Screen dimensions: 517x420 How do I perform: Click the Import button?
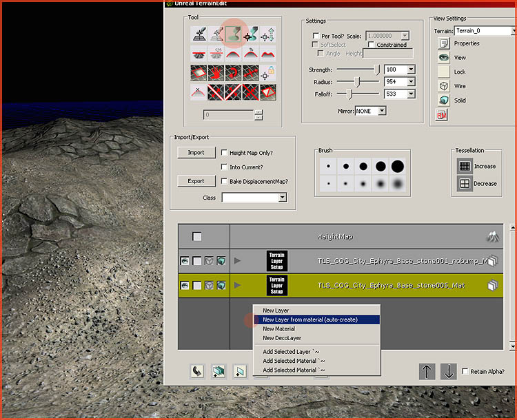click(x=196, y=153)
